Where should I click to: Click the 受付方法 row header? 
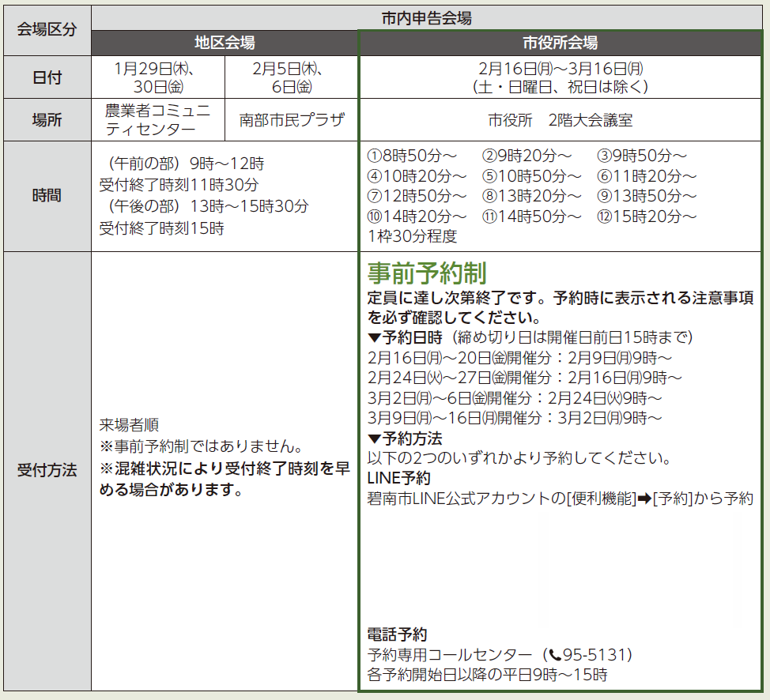click(47, 471)
